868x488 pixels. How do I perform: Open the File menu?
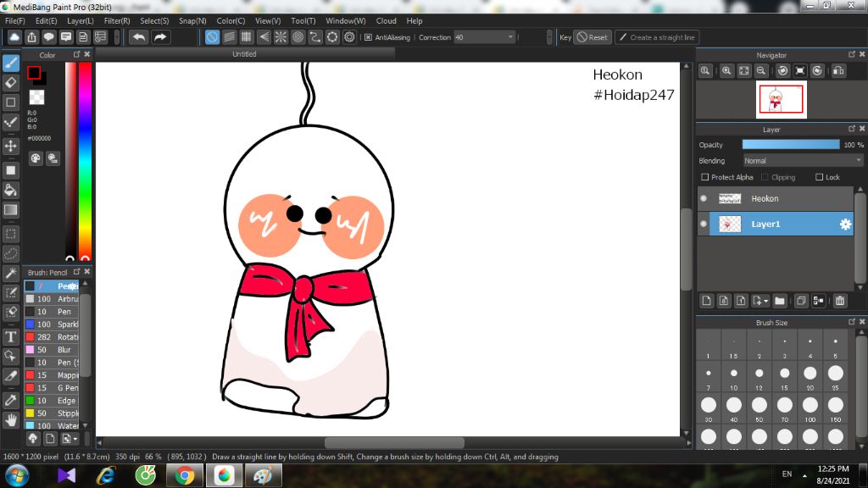coord(15,20)
